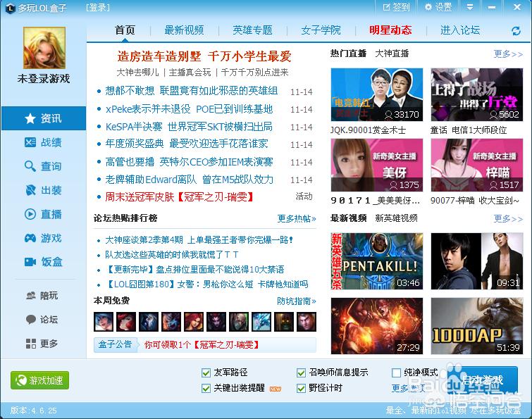Switch to the 英雄专题 tab

tap(252, 30)
